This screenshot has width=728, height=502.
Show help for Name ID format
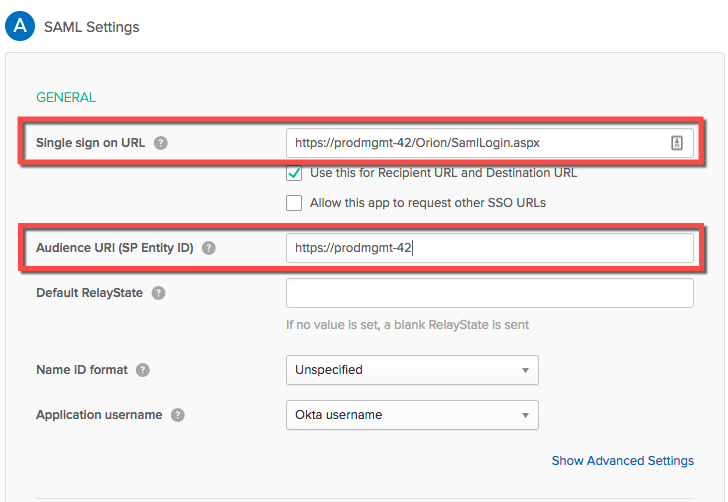pos(143,370)
